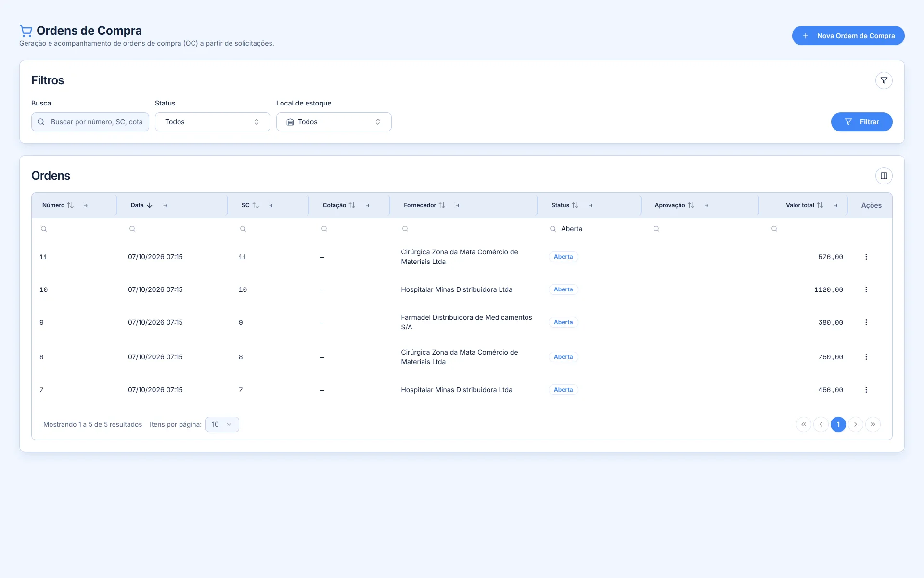Change items per page dropdown

pyautogui.click(x=222, y=424)
